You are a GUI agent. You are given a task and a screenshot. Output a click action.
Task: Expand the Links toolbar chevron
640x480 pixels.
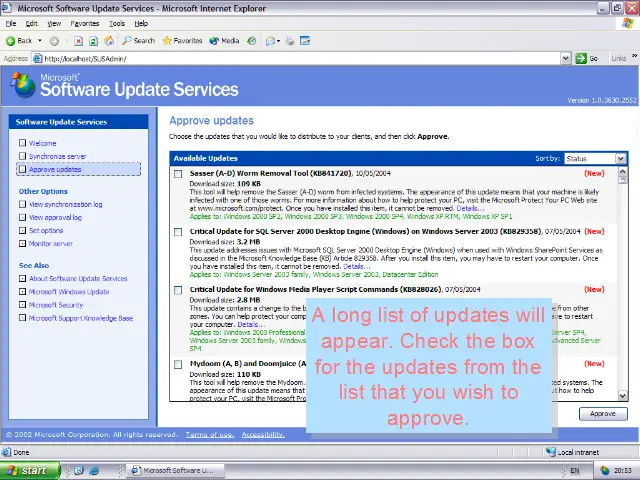click(x=635, y=56)
